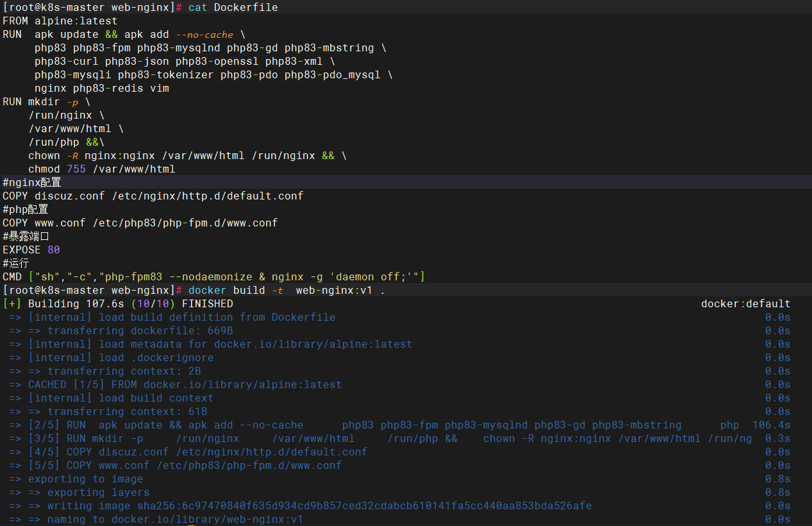The width and height of the screenshot is (812, 526).
Task: Click the 'chmod 755 /var/www/html' line
Action: point(102,169)
